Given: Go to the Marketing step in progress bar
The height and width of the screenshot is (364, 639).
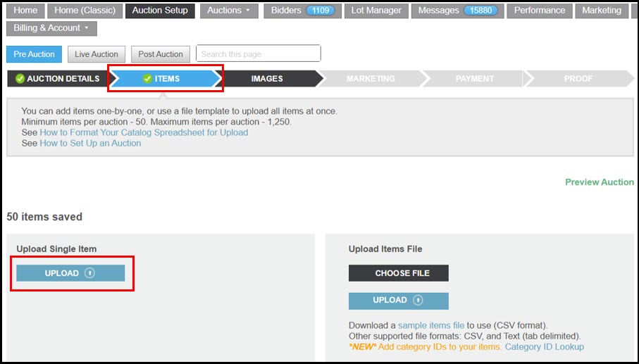Looking at the screenshot, I should coord(371,79).
